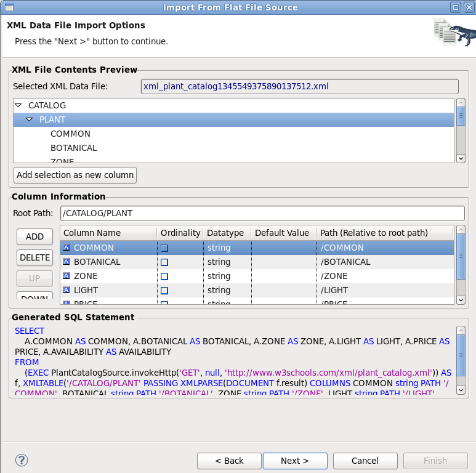Click Default Value table header
The height and width of the screenshot is (473, 476).
(283, 233)
